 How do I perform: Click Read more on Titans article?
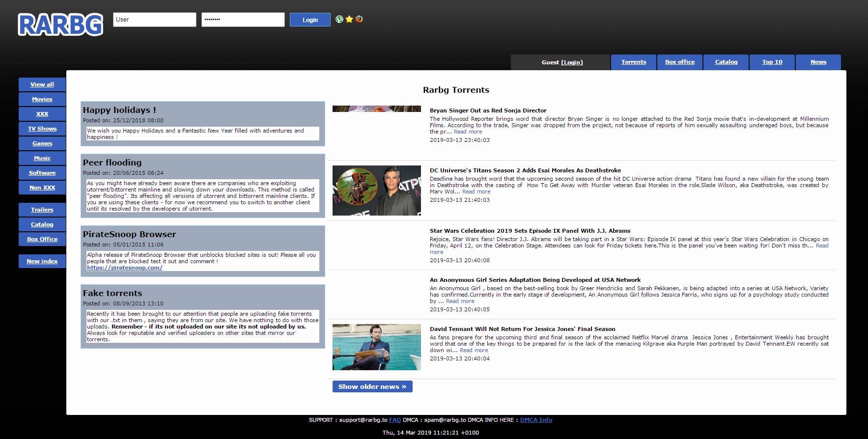point(476,192)
